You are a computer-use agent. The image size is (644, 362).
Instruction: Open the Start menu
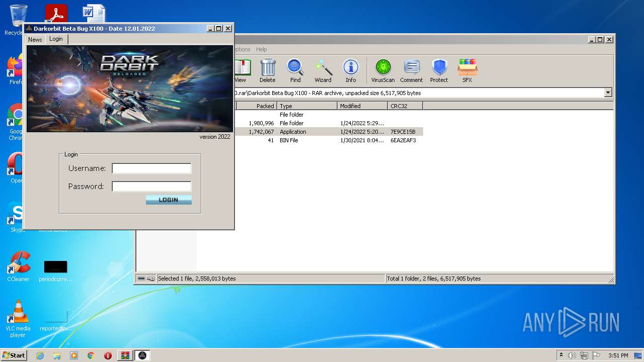click(x=14, y=355)
